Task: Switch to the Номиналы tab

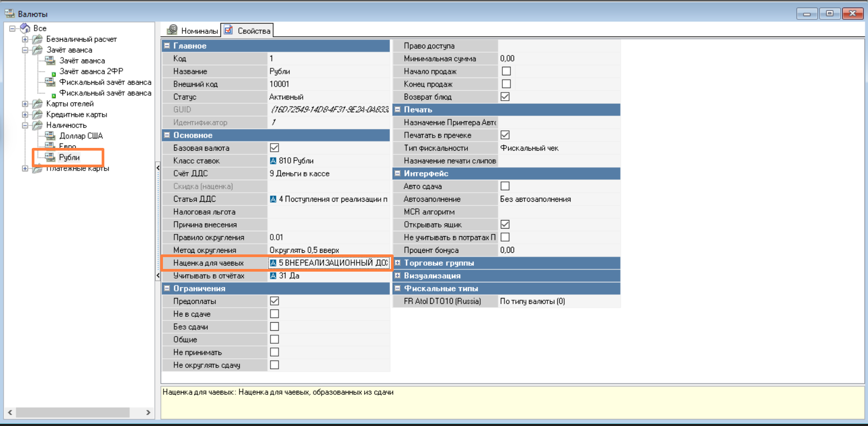Action: tap(193, 31)
